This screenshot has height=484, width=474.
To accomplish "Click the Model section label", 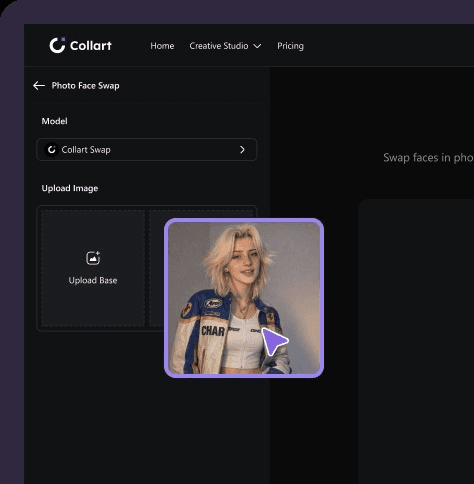I will click(54, 121).
